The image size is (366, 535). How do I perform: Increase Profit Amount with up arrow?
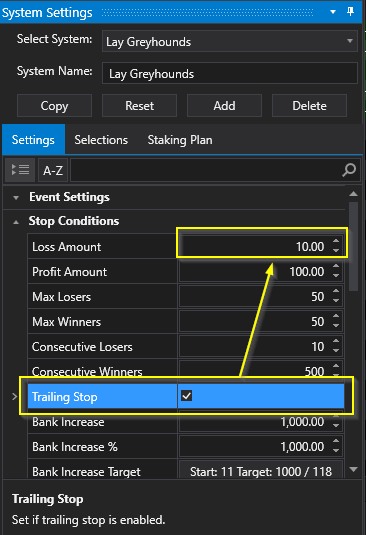point(336,266)
